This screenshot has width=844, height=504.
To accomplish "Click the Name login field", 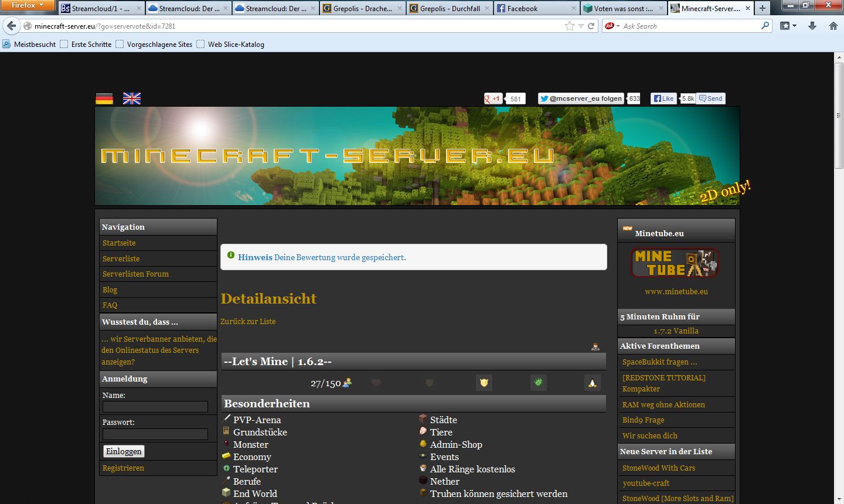I will 155,407.
